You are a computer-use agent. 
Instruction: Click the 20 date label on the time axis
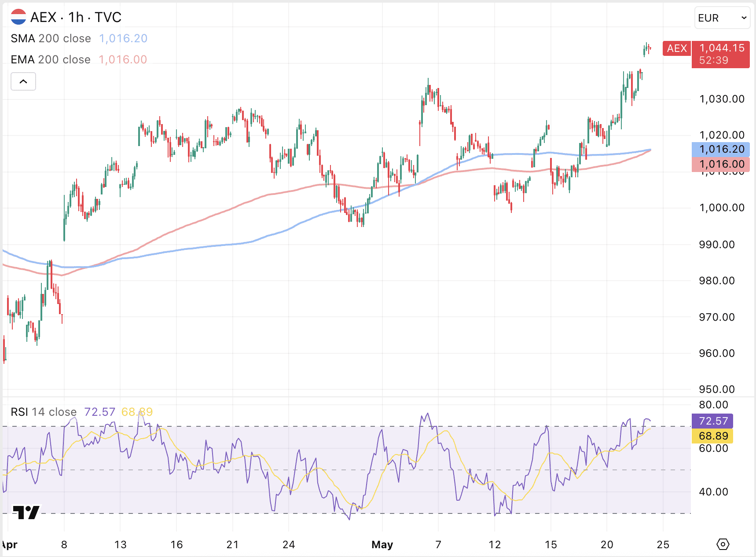pos(607,545)
